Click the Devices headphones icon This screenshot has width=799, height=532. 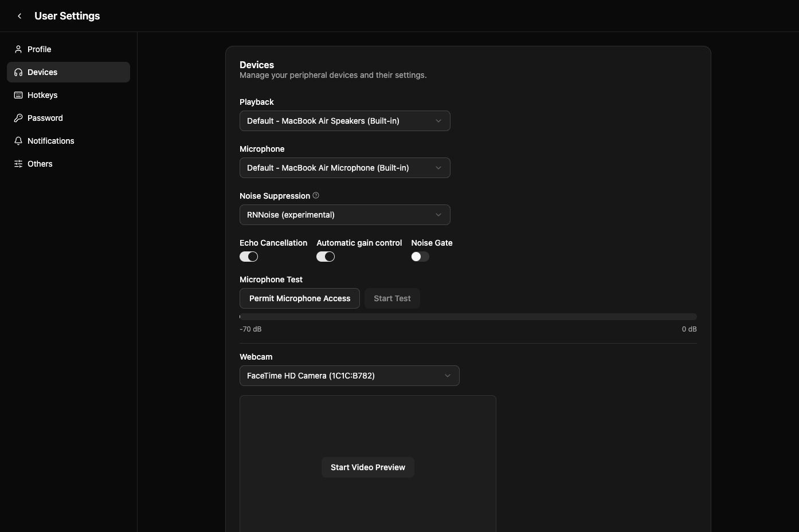(18, 72)
